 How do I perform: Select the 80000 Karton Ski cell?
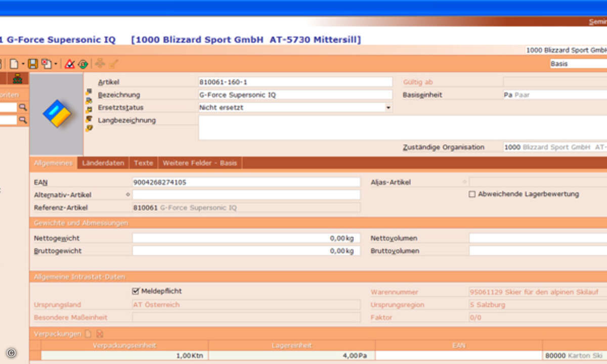(x=575, y=355)
